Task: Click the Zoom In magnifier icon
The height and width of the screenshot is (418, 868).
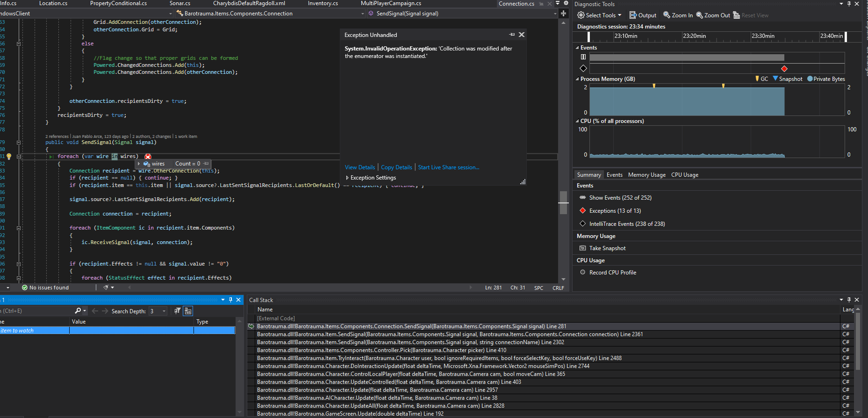Action: coord(667,15)
